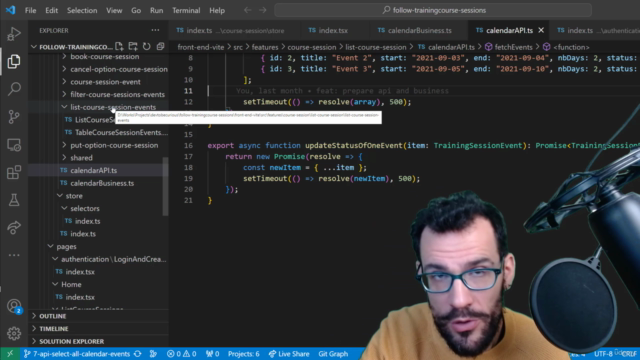
Task: Go back in navigation history
Action: (247, 10)
